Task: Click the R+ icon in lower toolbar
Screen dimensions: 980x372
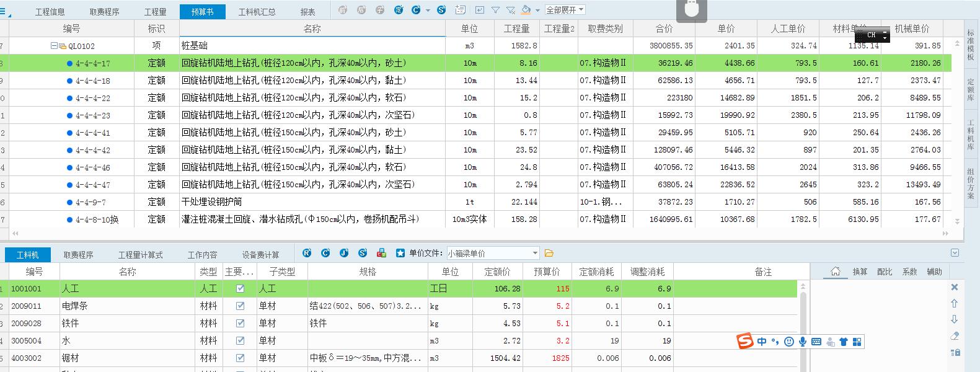Action: click(307, 253)
